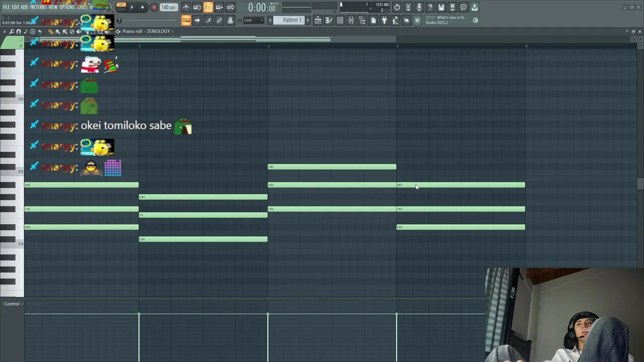The height and width of the screenshot is (362, 644).
Task: Click the note icon in piano roll toolbar
Action: (x=26, y=32)
